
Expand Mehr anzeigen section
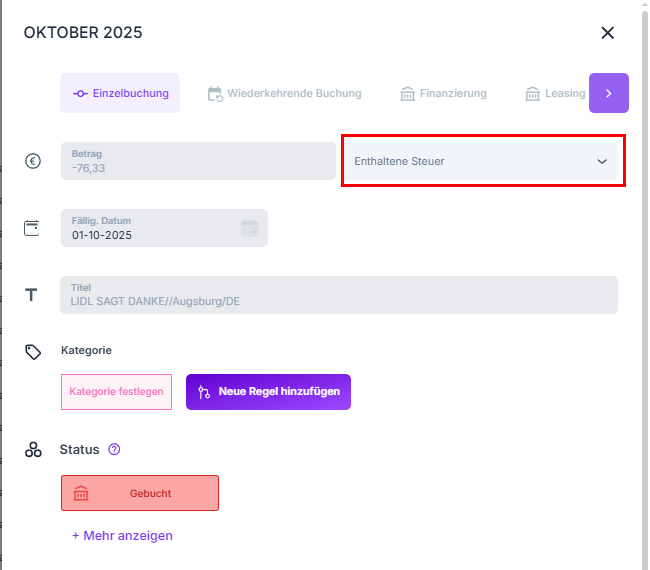122,536
